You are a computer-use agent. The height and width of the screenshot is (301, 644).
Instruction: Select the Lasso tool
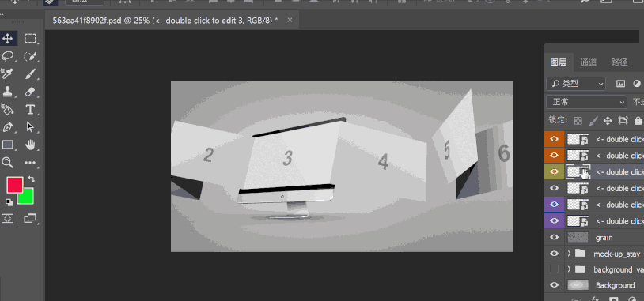[x=7, y=56]
